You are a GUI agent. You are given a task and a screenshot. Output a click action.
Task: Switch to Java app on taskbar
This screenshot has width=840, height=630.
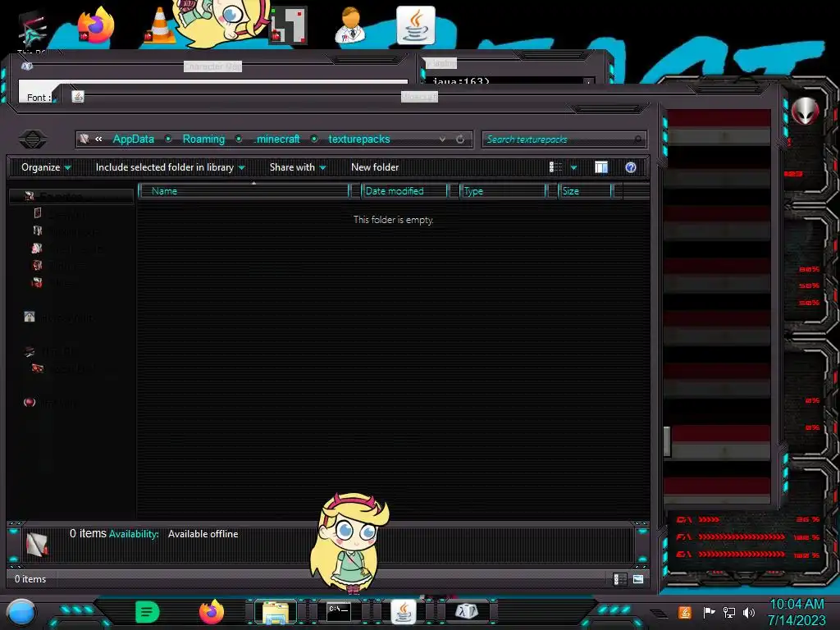(404, 612)
